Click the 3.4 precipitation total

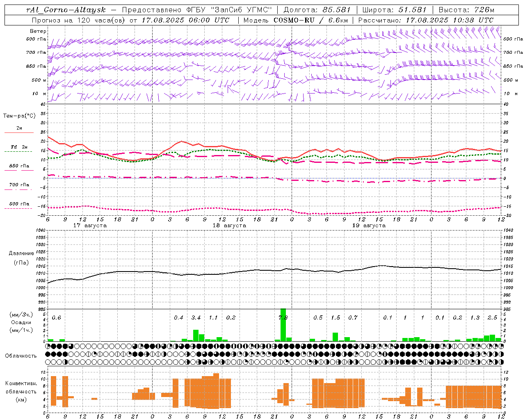click(x=196, y=317)
